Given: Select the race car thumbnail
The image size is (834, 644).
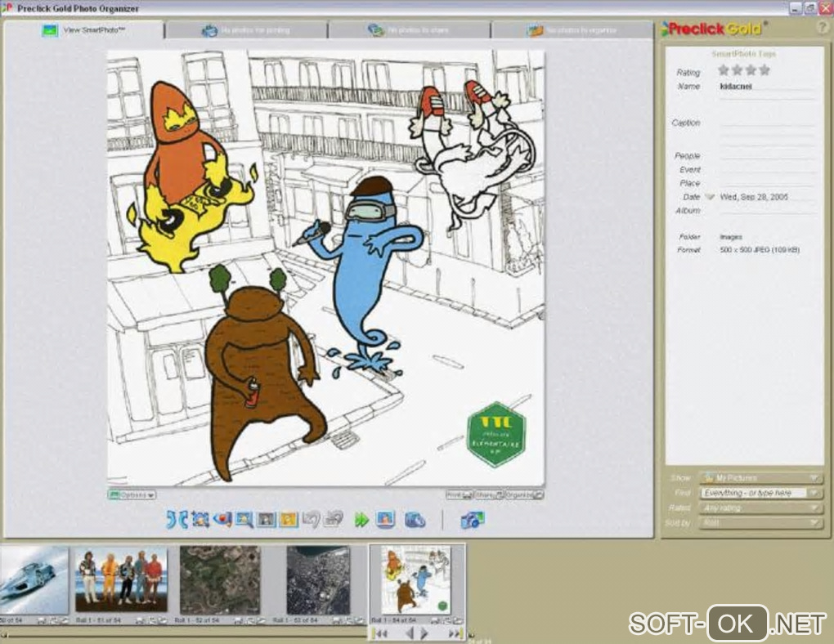Looking at the screenshot, I should 34,579.
